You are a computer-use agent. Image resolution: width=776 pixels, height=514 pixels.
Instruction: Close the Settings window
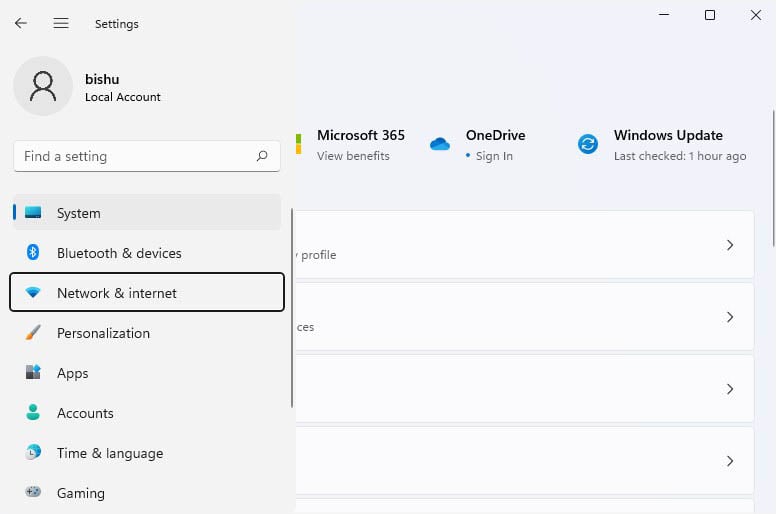756,15
